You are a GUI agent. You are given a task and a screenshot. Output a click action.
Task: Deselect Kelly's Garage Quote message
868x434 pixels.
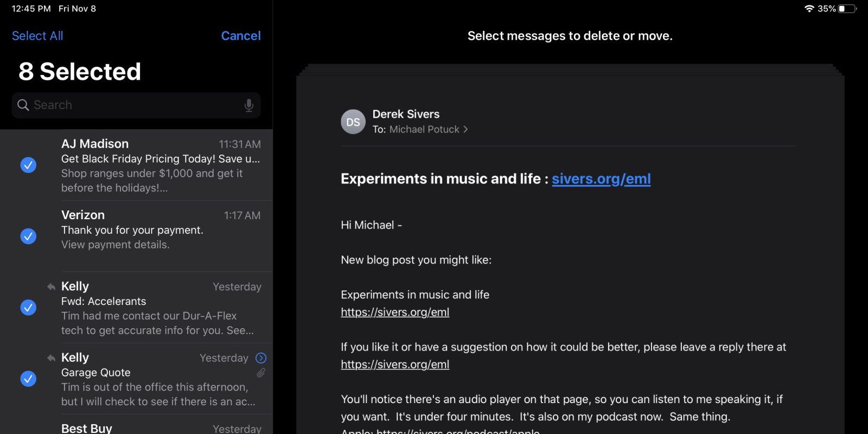coord(28,379)
